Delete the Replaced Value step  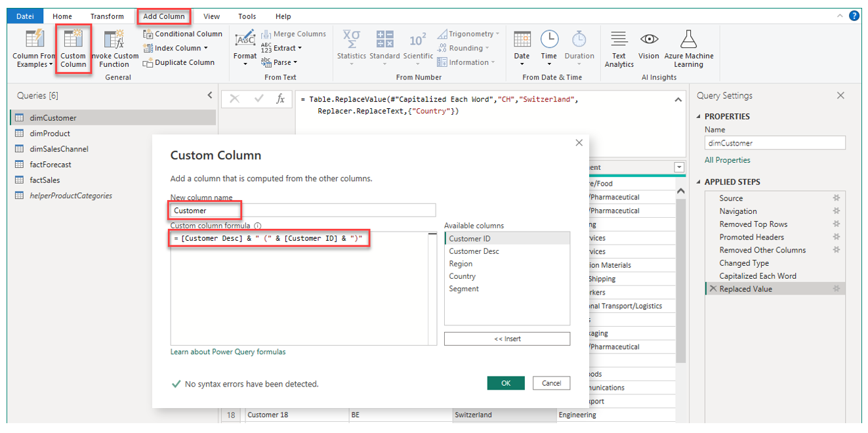tap(713, 289)
